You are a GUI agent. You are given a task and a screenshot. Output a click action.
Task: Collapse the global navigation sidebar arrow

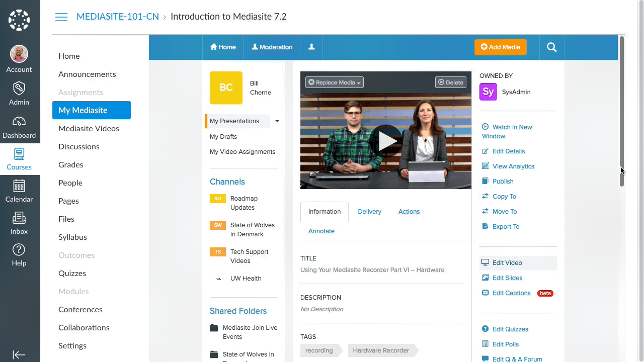pos(19,354)
